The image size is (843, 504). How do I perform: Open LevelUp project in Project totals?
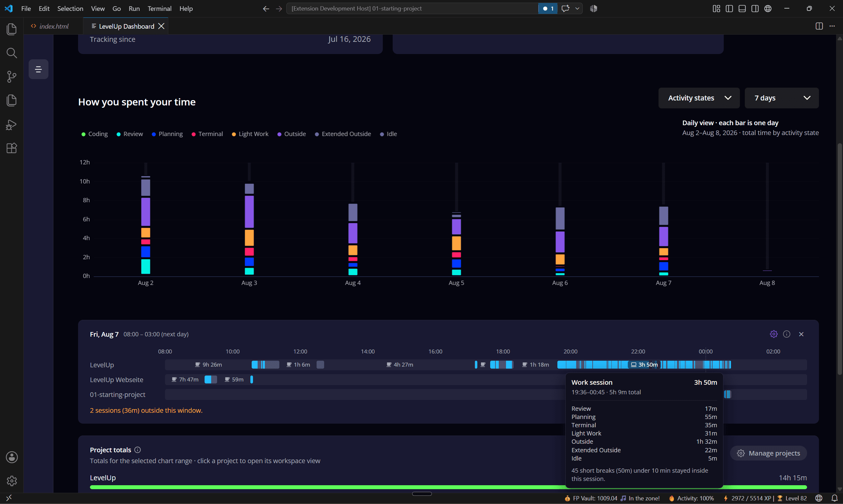(x=102, y=478)
